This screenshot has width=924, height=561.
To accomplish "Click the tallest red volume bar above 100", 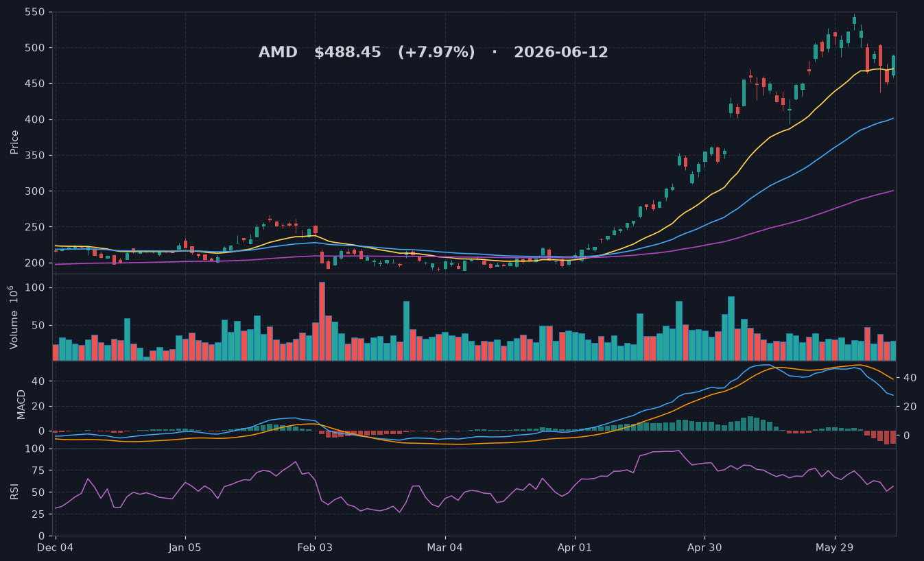I will 322,321.
